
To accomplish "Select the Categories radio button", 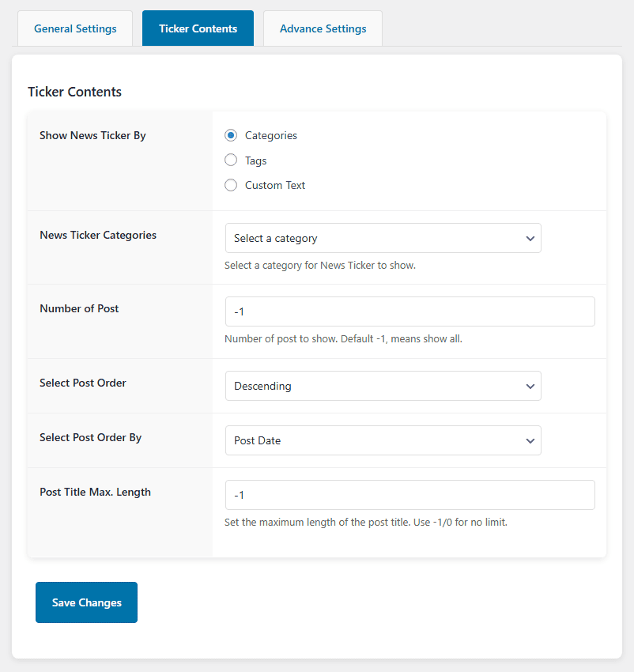I will [230, 135].
